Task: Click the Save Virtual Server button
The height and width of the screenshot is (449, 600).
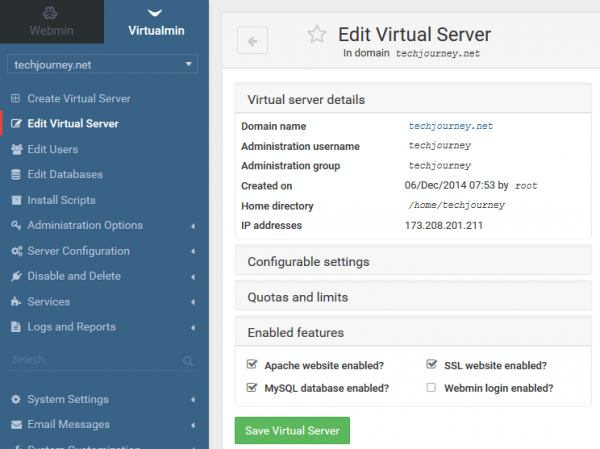Action: (292, 431)
